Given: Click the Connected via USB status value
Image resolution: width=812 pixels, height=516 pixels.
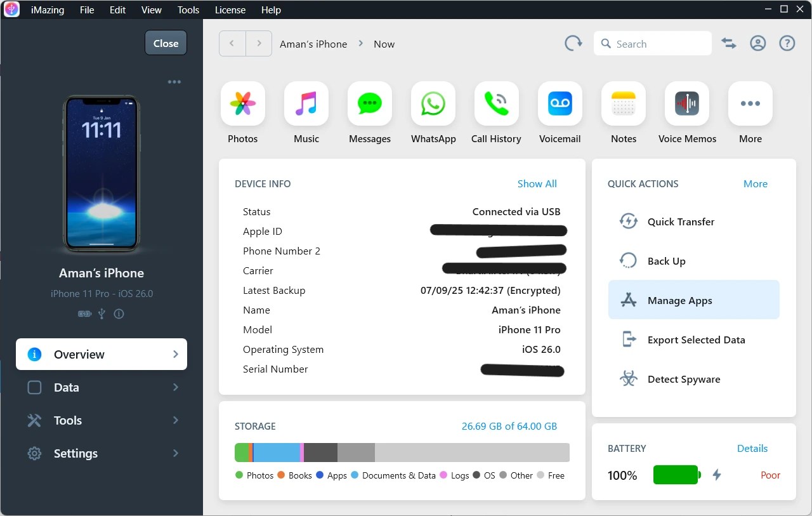Looking at the screenshot, I should click(516, 211).
